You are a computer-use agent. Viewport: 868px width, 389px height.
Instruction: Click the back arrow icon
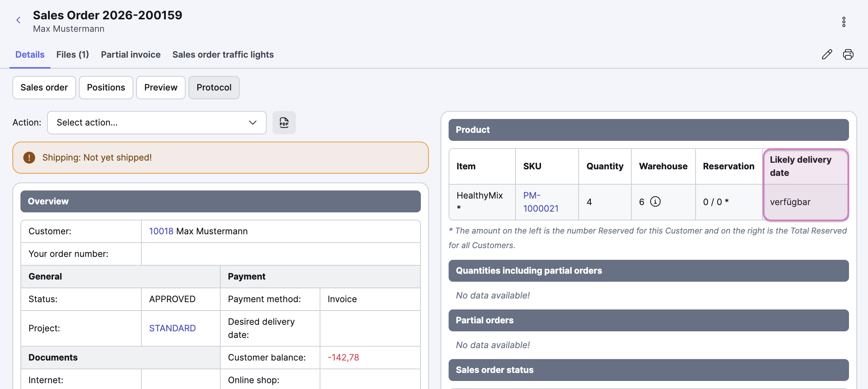click(18, 20)
